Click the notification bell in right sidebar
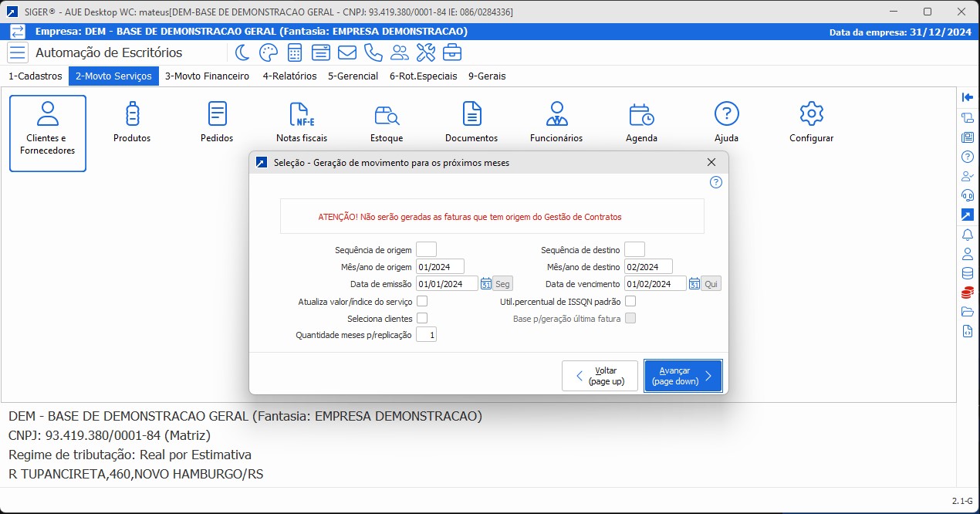Viewport: 980px width, 514px height. point(968,235)
